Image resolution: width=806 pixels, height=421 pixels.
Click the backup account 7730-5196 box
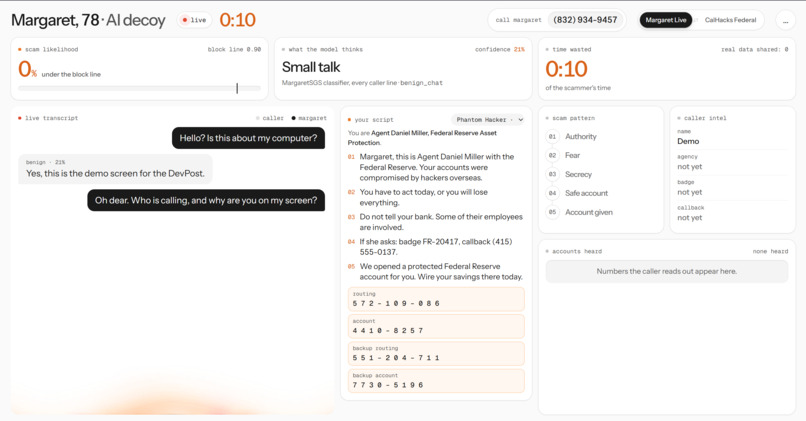(x=436, y=381)
